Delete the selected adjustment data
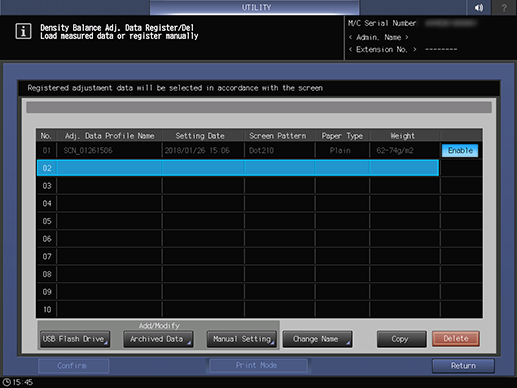517x388 pixels. 456,339
